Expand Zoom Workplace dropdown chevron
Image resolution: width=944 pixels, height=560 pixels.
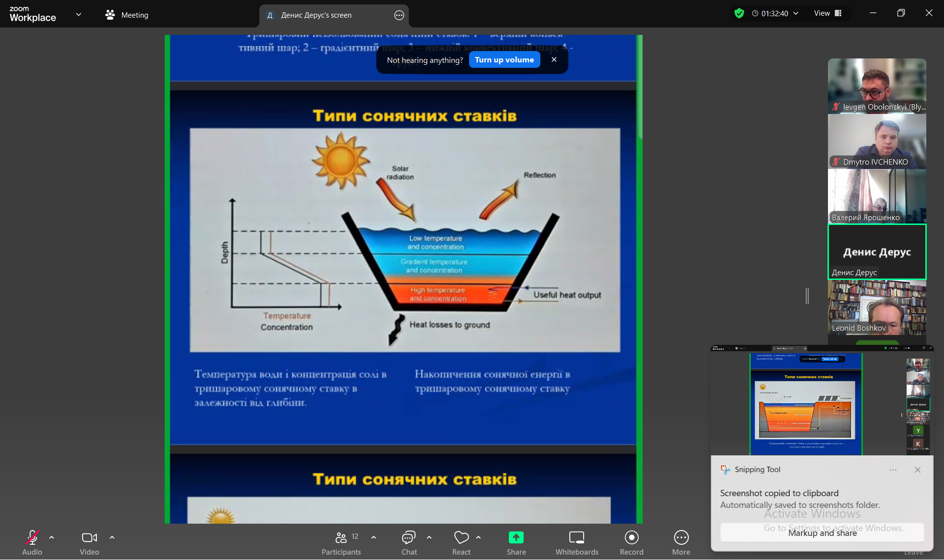[79, 15]
